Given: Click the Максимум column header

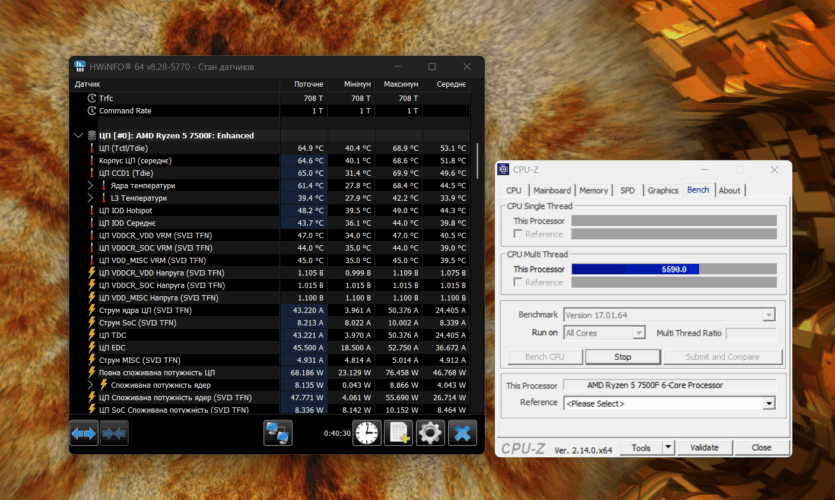Looking at the screenshot, I should click(x=400, y=84).
